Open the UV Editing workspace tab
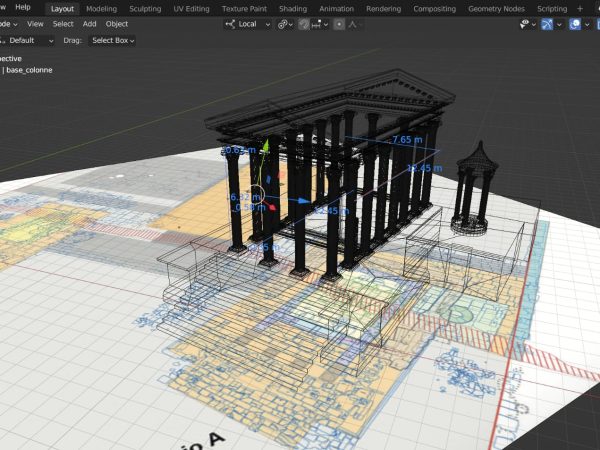 [x=191, y=9]
